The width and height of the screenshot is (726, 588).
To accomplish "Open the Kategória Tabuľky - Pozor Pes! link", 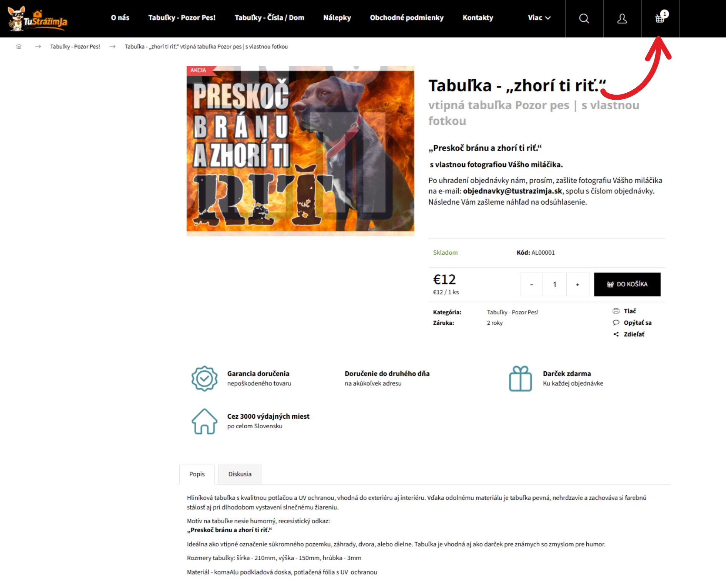I will tap(512, 312).
